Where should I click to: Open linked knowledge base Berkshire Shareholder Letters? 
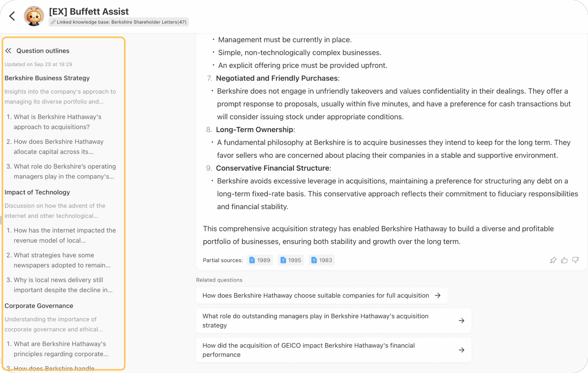(119, 22)
